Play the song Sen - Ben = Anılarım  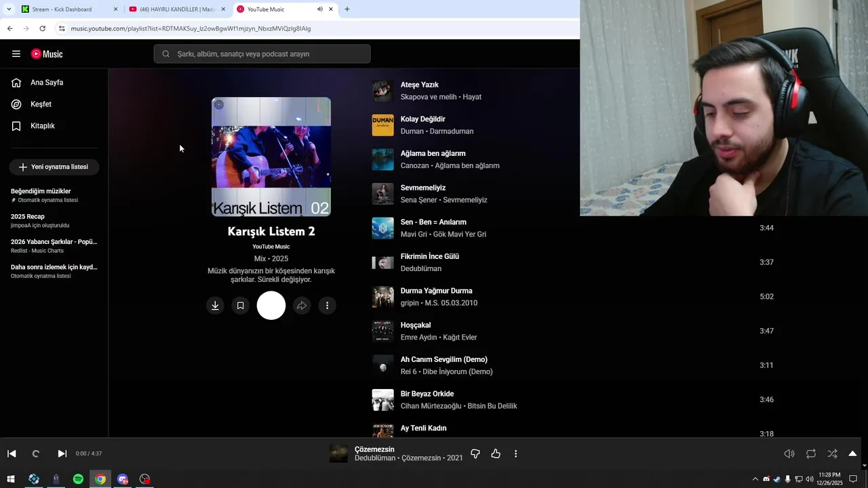pos(433,222)
